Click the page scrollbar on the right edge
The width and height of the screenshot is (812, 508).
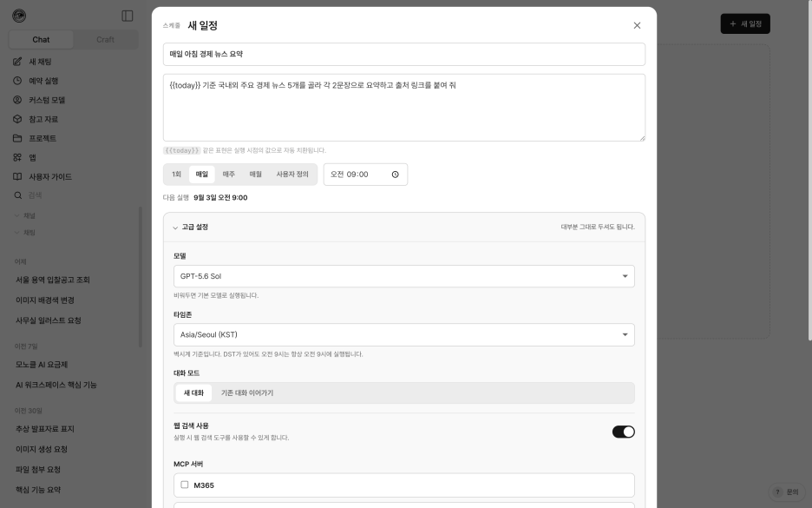click(x=810, y=171)
